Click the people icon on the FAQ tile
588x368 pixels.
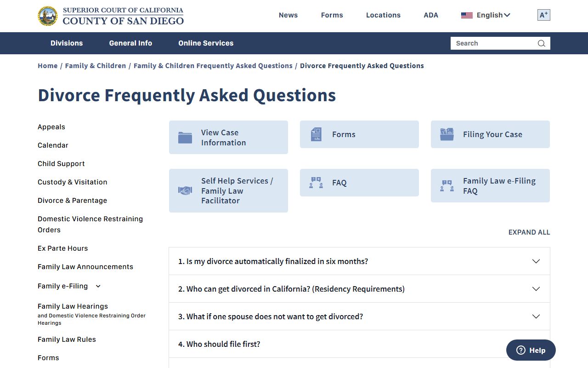(x=316, y=183)
